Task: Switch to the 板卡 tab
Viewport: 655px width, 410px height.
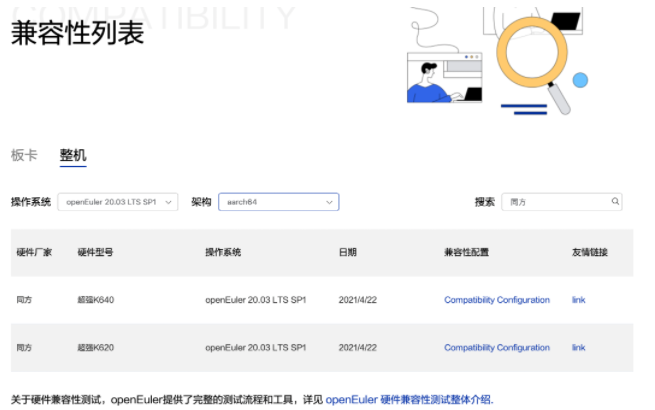Action: click(24, 155)
